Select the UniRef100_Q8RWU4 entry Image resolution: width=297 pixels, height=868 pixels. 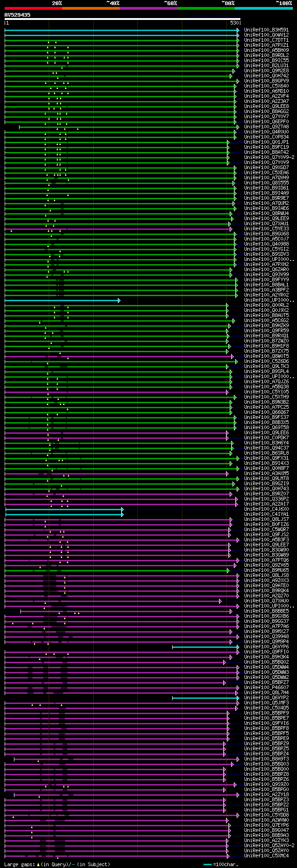266,214
